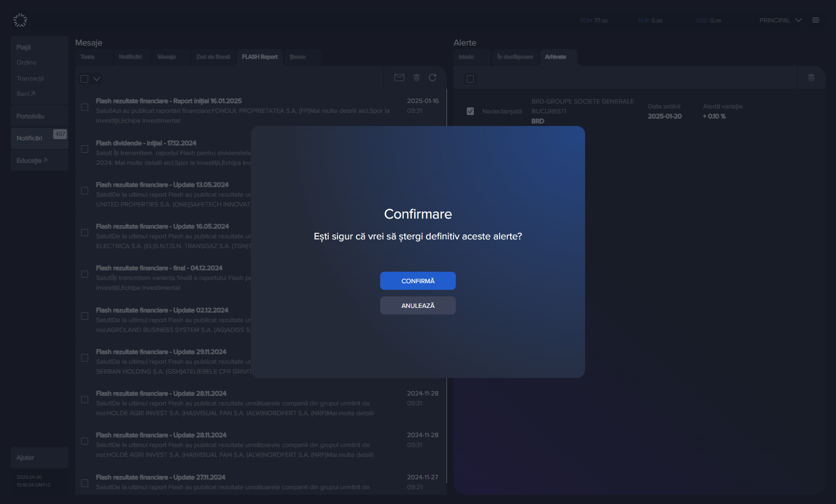Image resolution: width=836 pixels, height=504 pixels.
Task: Open Piață in the sidebar
Action: click(24, 48)
